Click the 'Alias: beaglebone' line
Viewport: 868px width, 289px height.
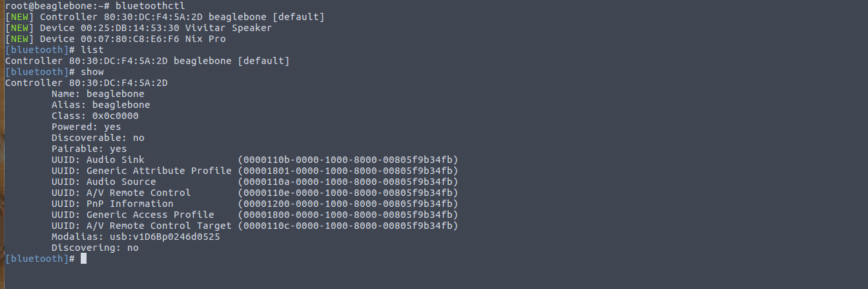101,105
